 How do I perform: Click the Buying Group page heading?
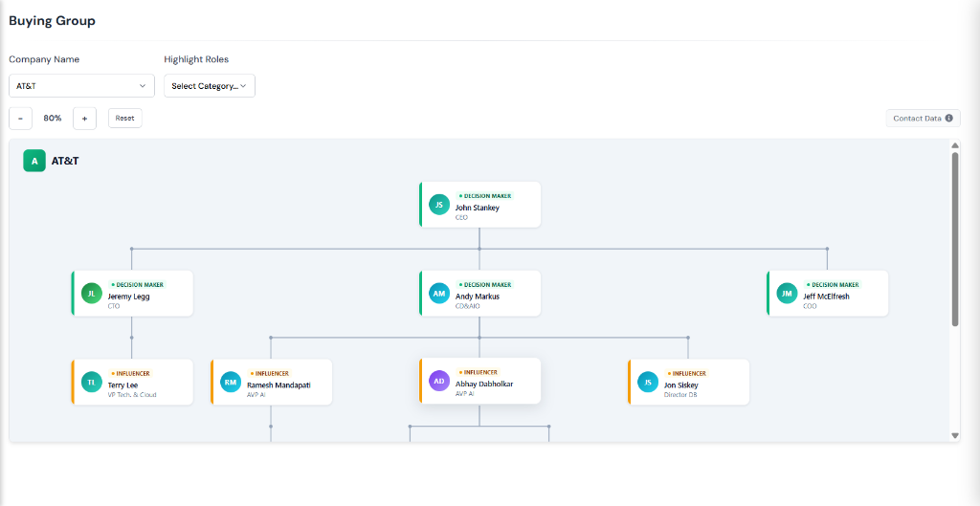52,21
